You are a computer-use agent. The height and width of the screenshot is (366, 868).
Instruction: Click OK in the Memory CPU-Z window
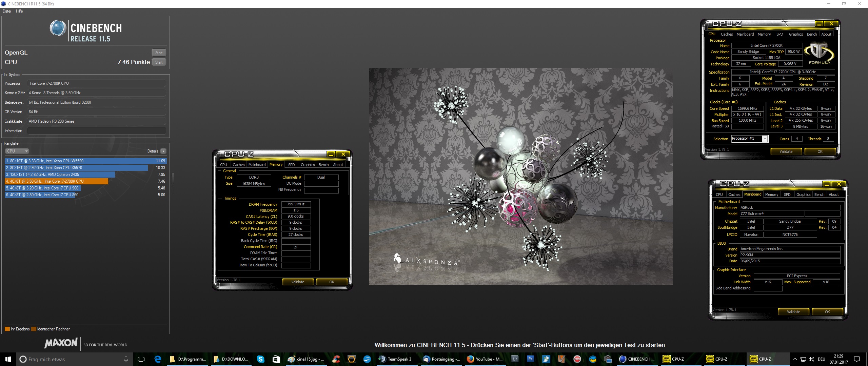pyautogui.click(x=332, y=282)
